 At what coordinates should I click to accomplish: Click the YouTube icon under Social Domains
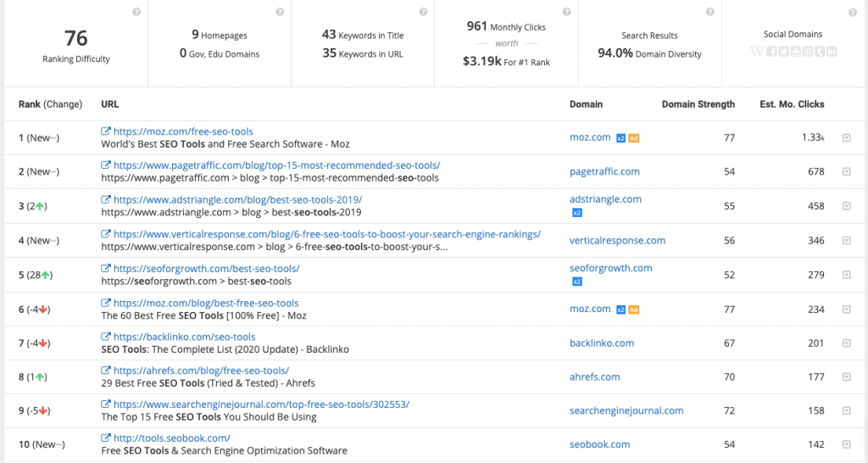[x=795, y=52]
